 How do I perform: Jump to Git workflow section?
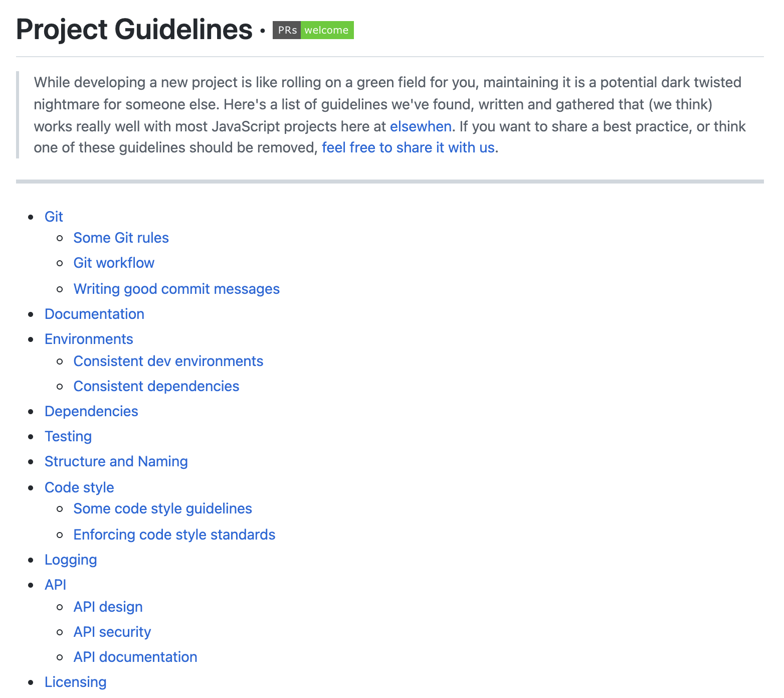point(114,263)
